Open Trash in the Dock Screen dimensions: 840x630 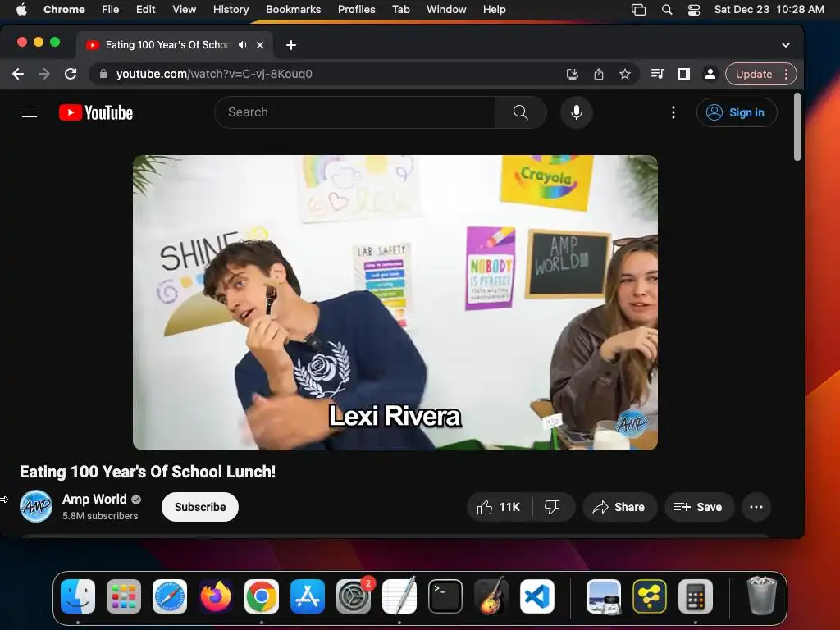tap(761, 596)
